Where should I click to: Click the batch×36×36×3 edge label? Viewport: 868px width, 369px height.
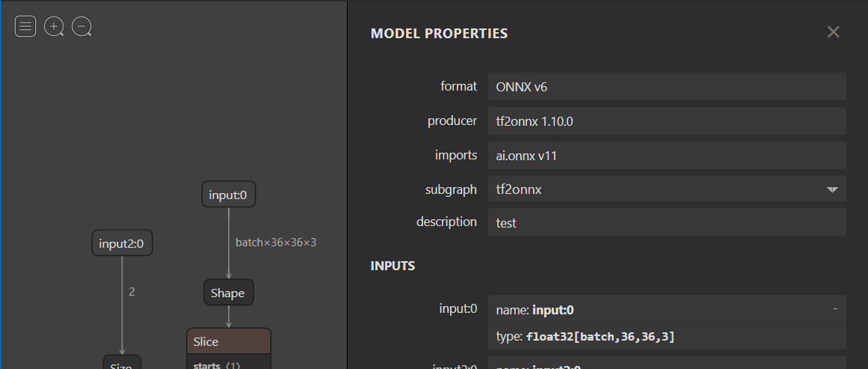click(x=276, y=243)
